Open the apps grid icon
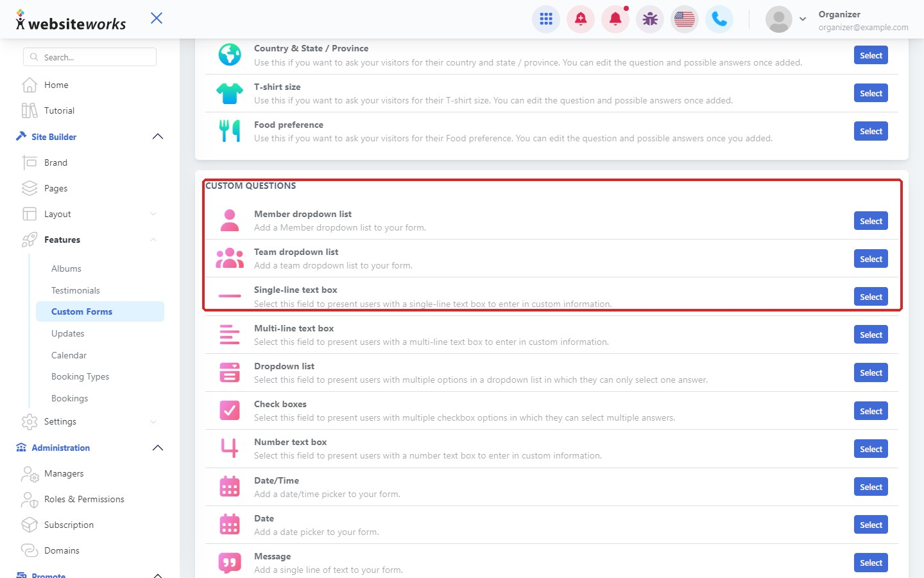This screenshot has height=578, width=924. pos(546,19)
